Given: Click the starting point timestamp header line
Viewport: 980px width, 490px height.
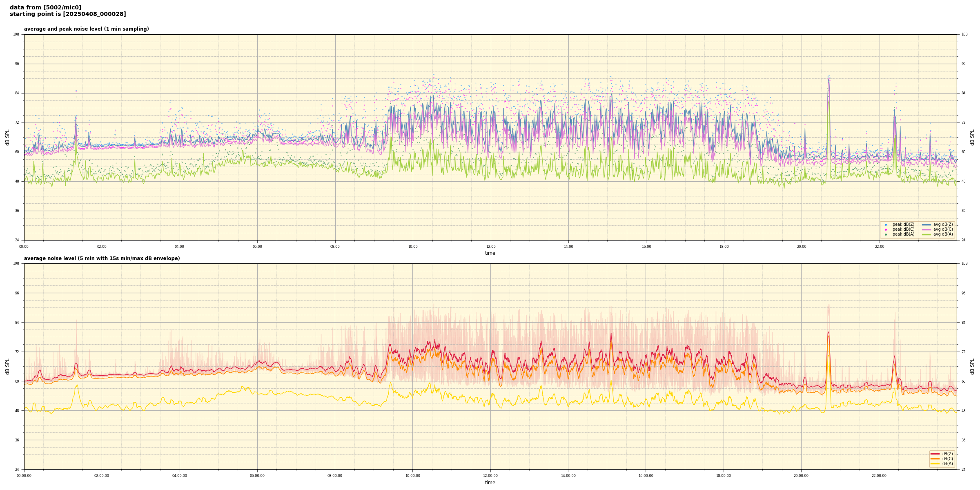Looking at the screenshot, I should [68, 14].
